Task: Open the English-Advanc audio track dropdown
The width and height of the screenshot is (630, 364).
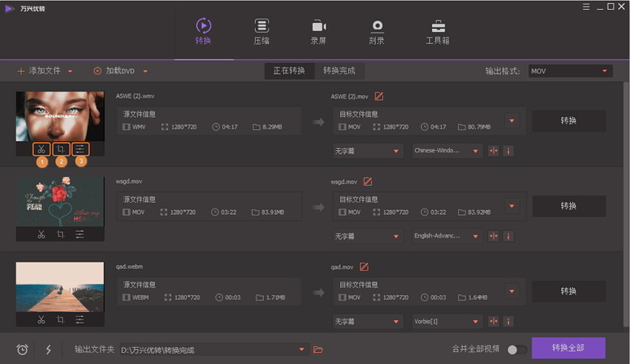Action: click(447, 236)
